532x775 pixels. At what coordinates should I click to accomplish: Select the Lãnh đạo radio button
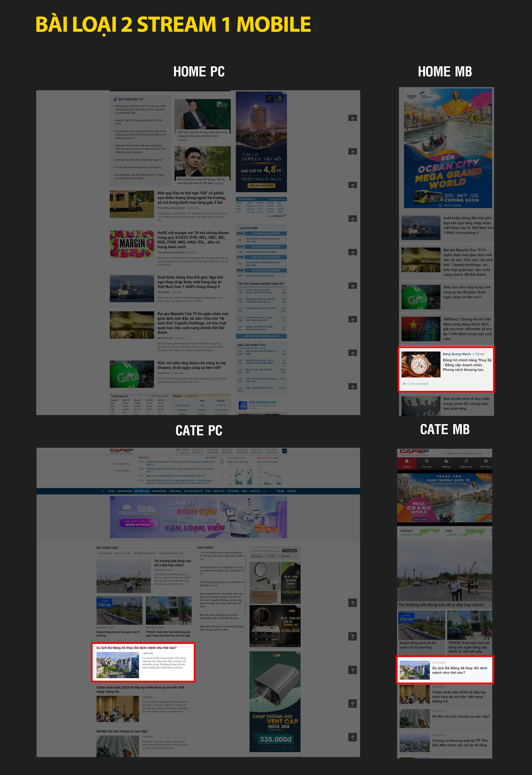point(278,556)
